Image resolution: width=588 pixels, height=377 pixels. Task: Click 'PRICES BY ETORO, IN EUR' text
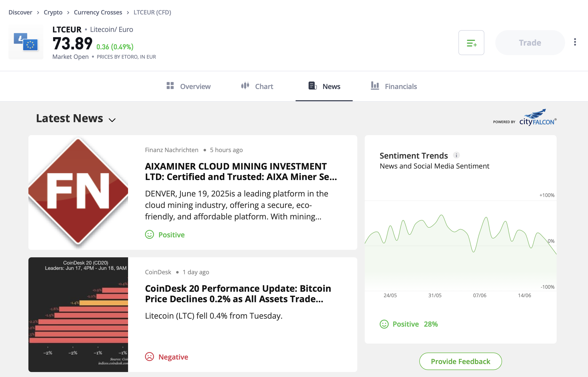(126, 57)
